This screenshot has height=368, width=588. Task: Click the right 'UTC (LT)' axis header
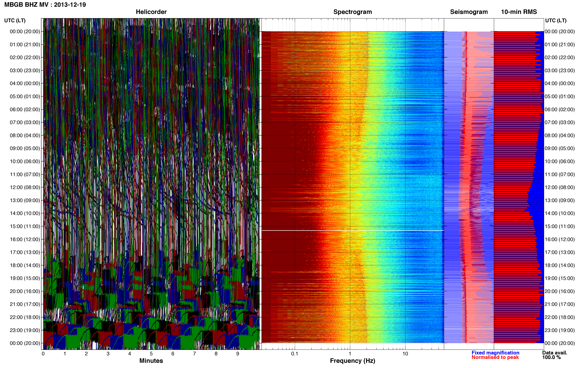(556, 20)
